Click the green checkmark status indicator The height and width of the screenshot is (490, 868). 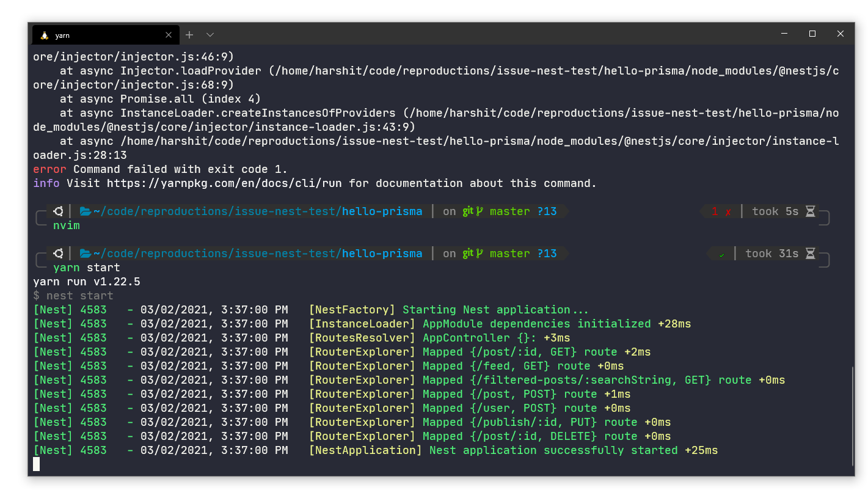click(721, 255)
